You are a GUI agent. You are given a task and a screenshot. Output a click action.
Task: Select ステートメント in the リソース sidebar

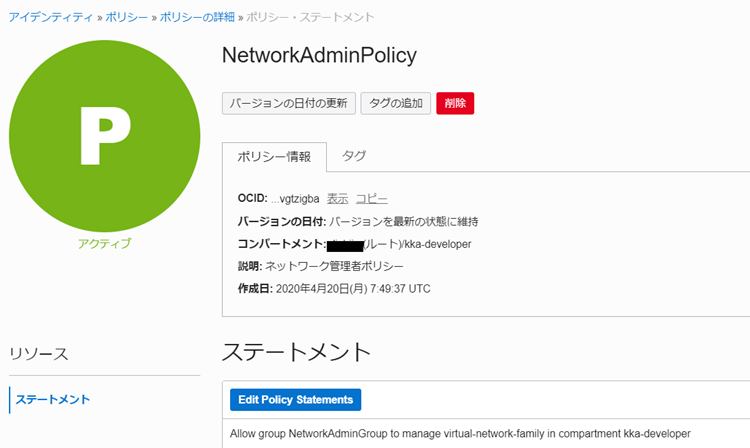(x=52, y=400)
